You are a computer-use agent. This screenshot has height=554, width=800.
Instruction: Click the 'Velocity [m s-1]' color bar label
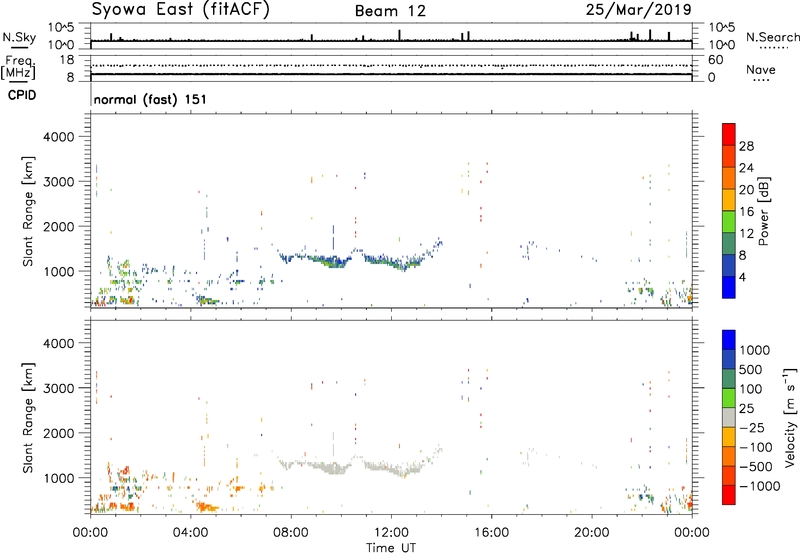coord(790,417)
